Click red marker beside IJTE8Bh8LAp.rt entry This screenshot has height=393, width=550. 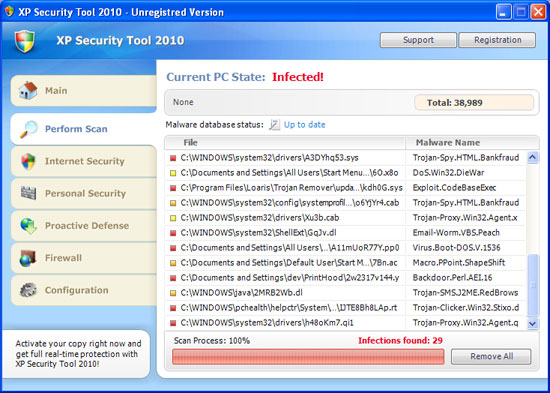173,308
